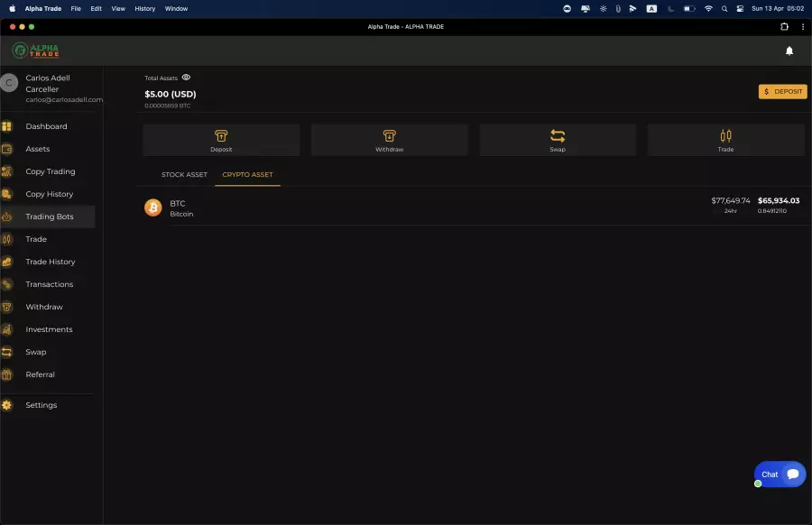Click the extensions puzzle icon in title bar

(x=785, y=27)
